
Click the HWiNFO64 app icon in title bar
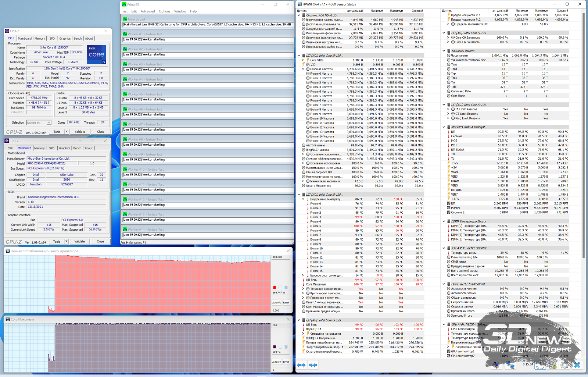tap(300, 4)
